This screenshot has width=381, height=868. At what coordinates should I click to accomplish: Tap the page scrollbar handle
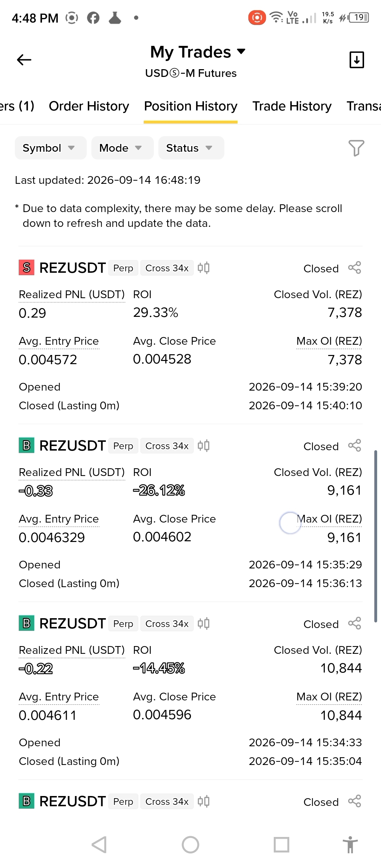376,536
